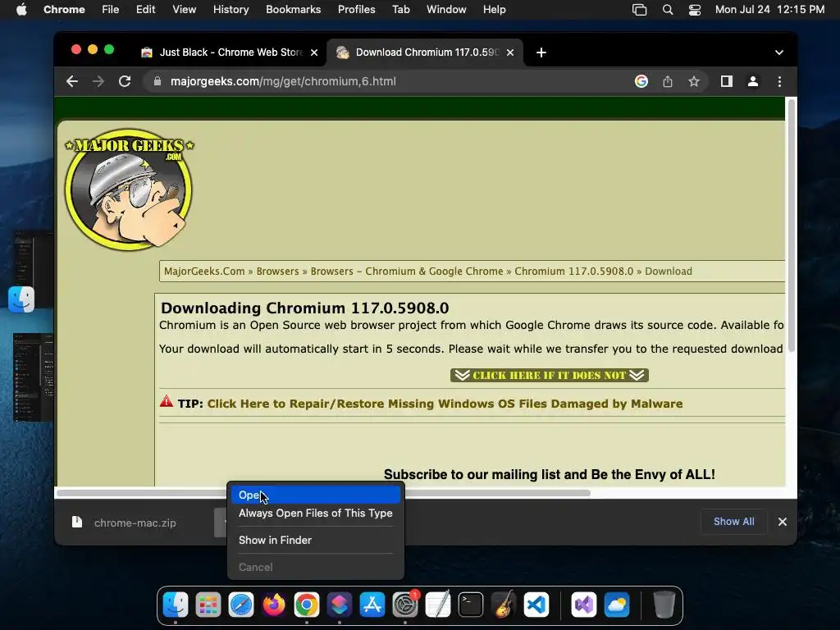Switch to the Just Black Chrome Web Store tab

(x=231, y=52)
